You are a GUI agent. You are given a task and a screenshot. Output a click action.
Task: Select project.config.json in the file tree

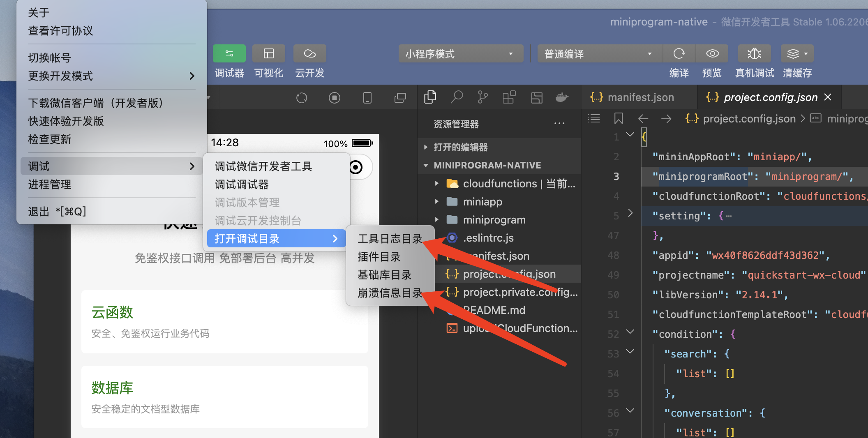[x=499, y=274]
